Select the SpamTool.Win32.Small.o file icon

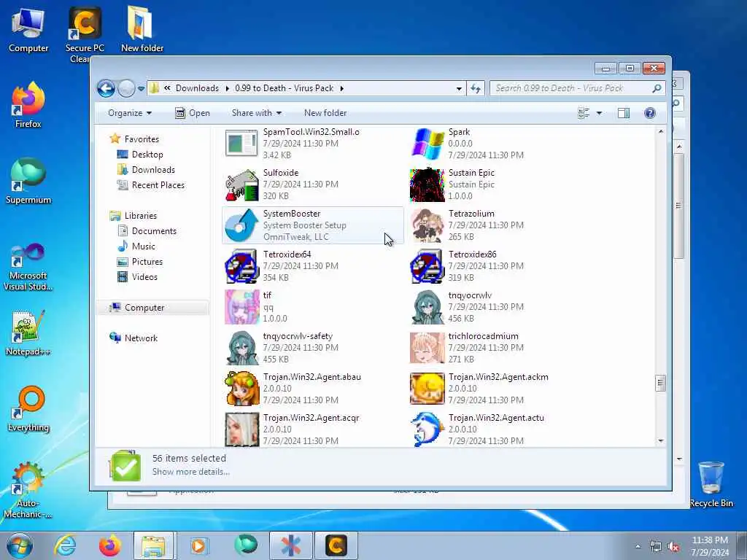click(242, 144)
